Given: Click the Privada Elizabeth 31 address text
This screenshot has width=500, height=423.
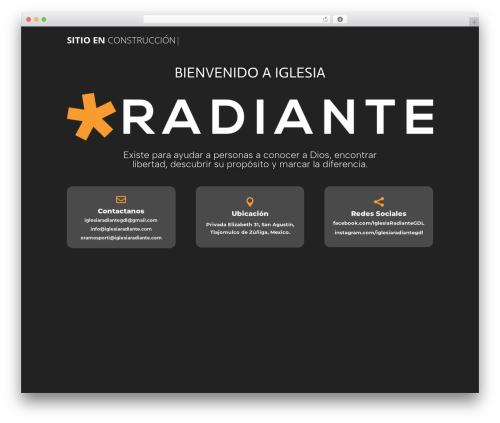Looking at the screenshot, I should click(250, 224).
